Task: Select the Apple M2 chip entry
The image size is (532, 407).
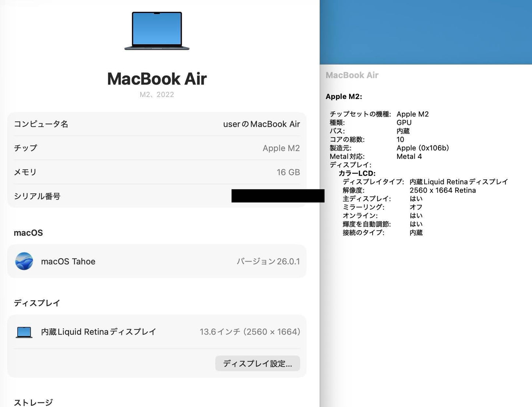Action: pos(157,148)
